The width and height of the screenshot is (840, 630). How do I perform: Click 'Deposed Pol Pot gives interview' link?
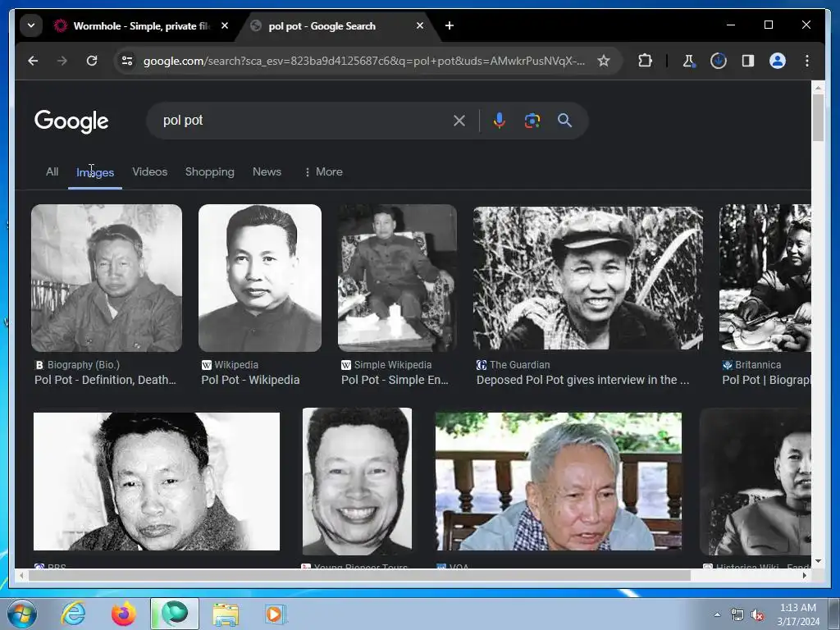point(583,380)
